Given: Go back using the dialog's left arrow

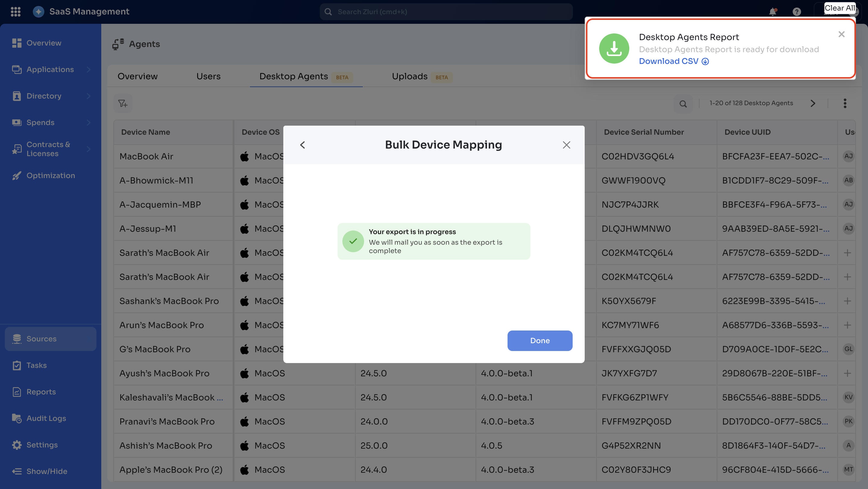Looking at the screenshot, I should [302, 145].
